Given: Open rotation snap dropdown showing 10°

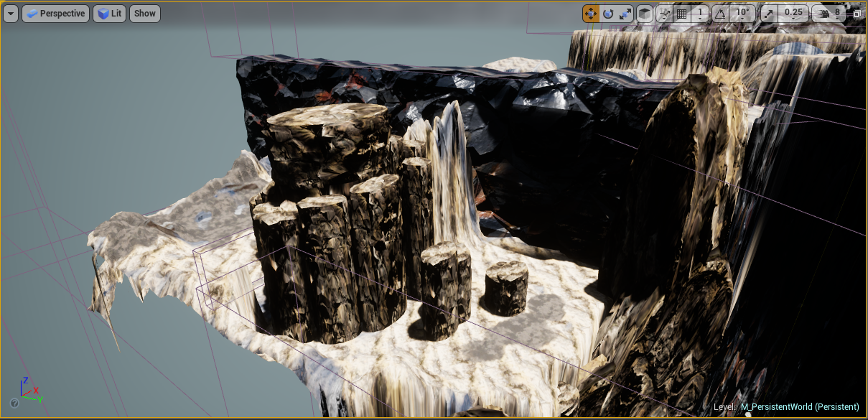Looking at the screenshot, I should point(743,13).
